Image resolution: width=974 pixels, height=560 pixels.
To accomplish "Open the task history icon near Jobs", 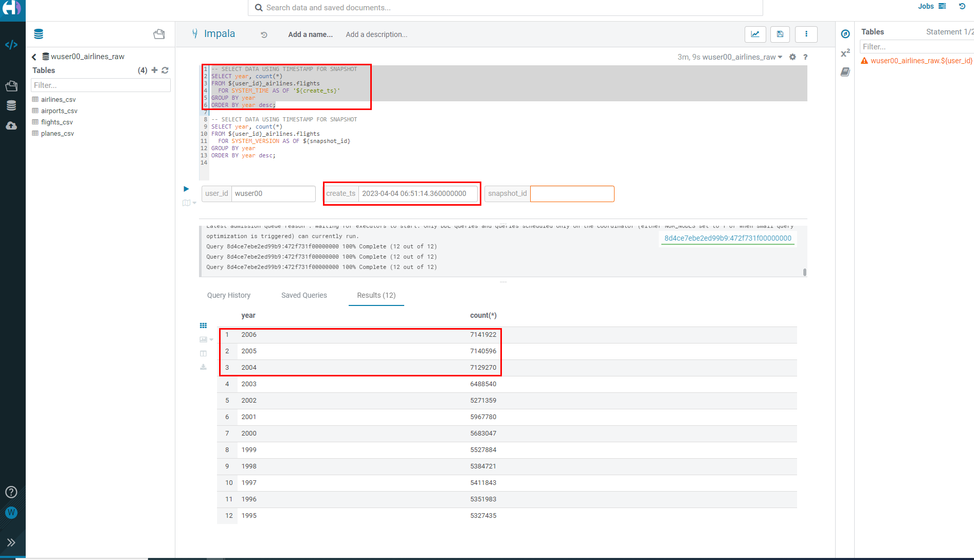I will [962, 6].
